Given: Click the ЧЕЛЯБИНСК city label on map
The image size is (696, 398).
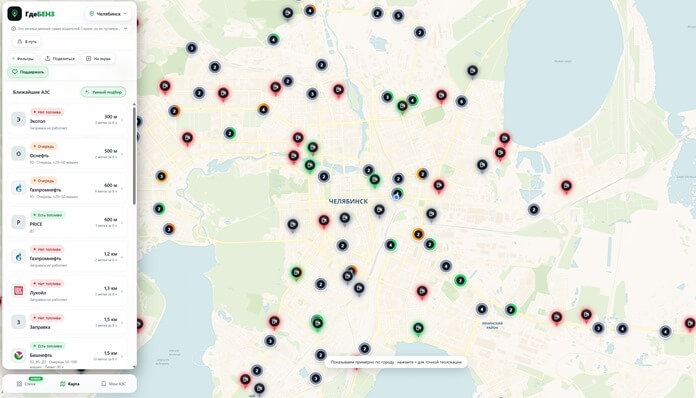Looking at the screenshot, I should click(348, 201).
